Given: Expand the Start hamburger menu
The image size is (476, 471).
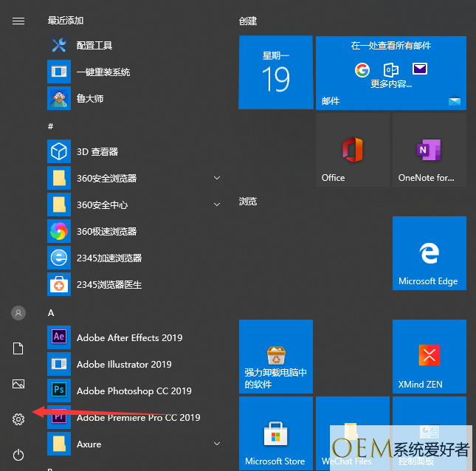Looking at the screenshot, I should 18,21.
